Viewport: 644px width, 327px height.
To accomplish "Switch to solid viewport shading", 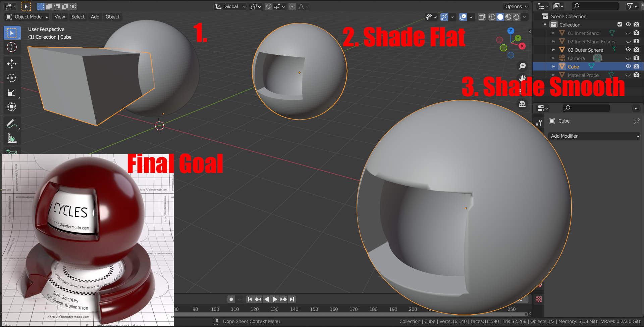I will click(500, 17).
